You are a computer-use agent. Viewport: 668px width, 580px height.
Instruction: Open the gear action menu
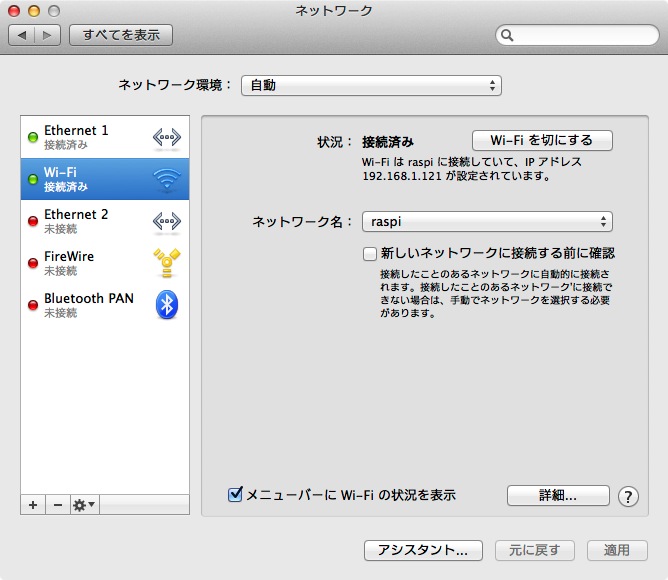(x=84, y=505)
